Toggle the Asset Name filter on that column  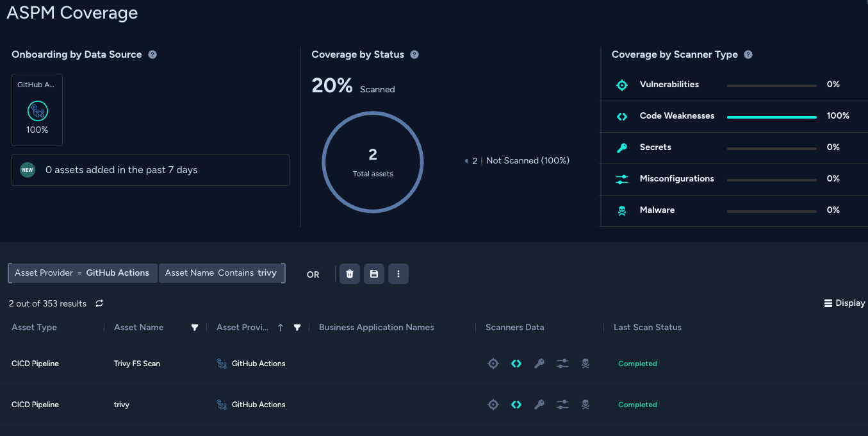click(x=194, y=327)
